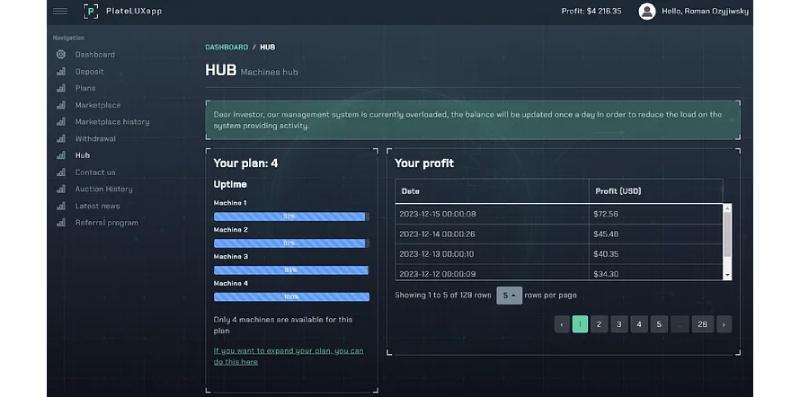Viewport: 800px width, 397px height.
Task: Click the Hello, Roman username text
Action: 705,11
